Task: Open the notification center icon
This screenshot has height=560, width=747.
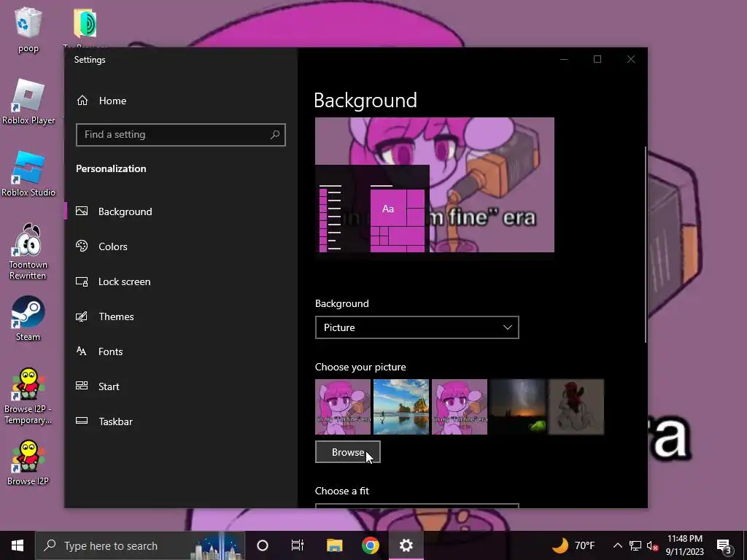Action: 724,545
